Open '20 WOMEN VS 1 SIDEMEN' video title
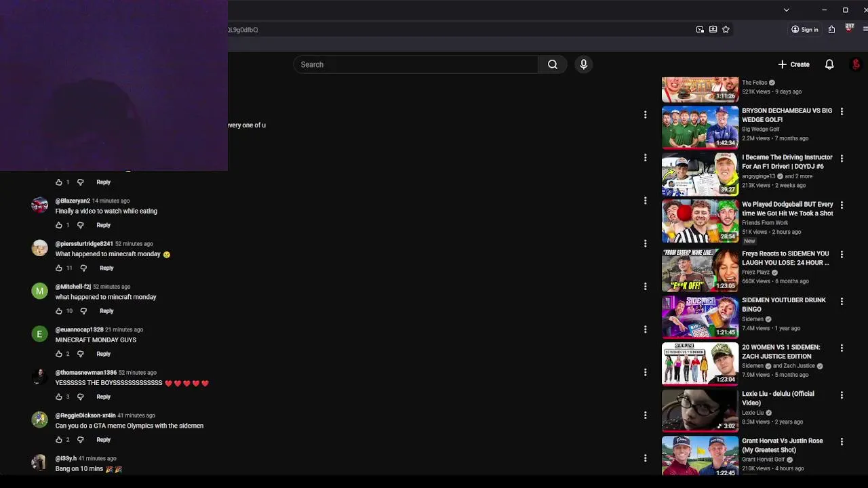868x488 pixels. click(x=781, y=351)
